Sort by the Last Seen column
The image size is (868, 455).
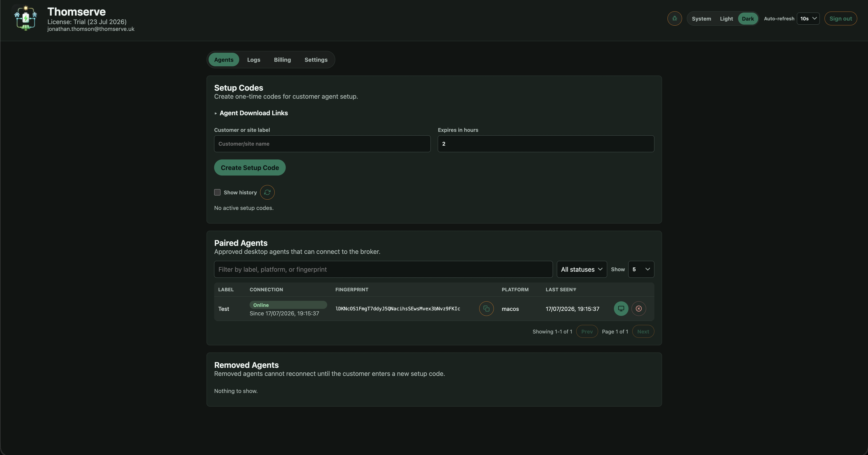pyautogui.click(x=561, y=290)
